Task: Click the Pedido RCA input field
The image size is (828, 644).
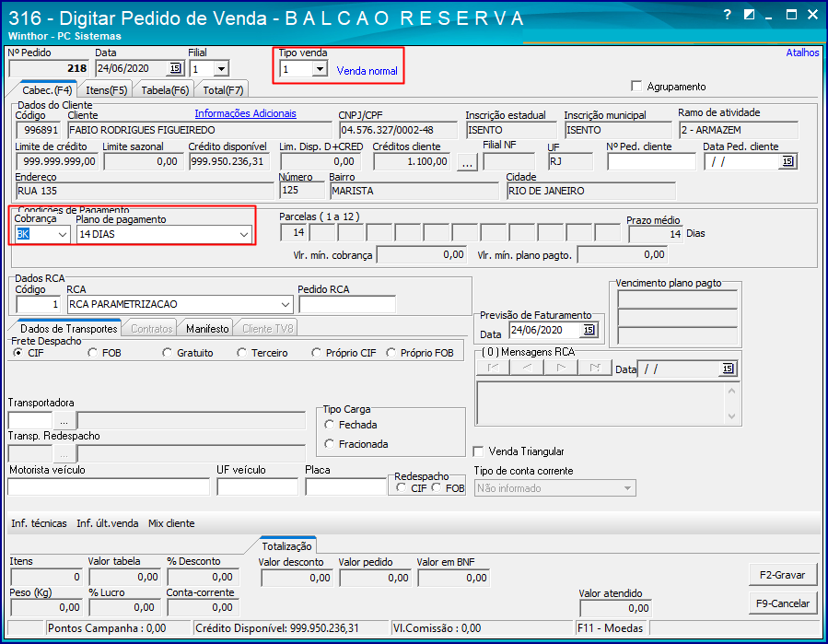Action: tap(347, 304)
